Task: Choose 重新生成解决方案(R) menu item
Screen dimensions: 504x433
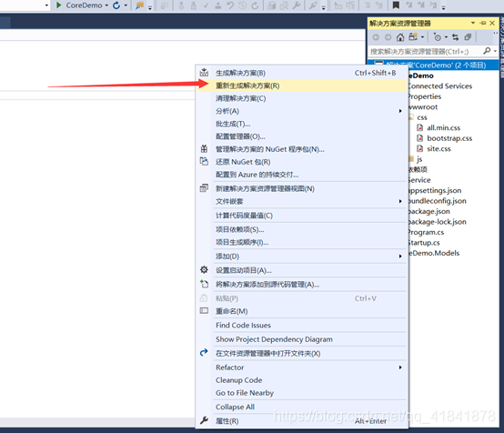Action: [302, 86]
